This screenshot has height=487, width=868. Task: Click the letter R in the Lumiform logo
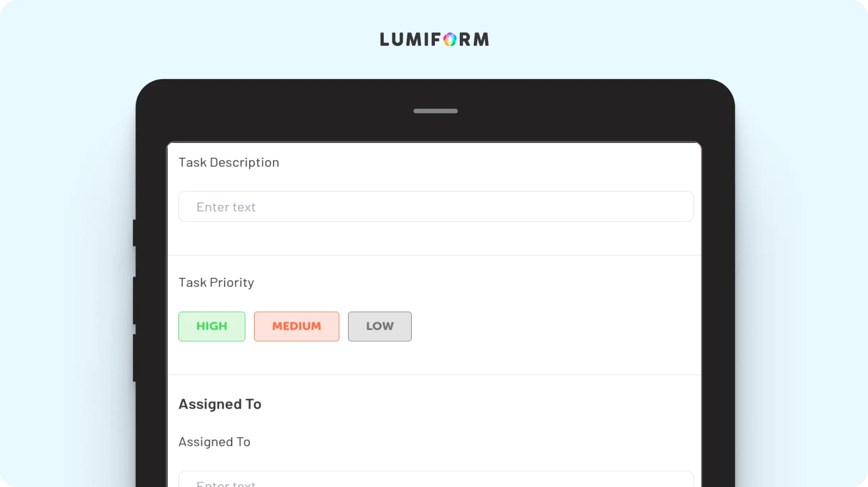coord(464,39)
